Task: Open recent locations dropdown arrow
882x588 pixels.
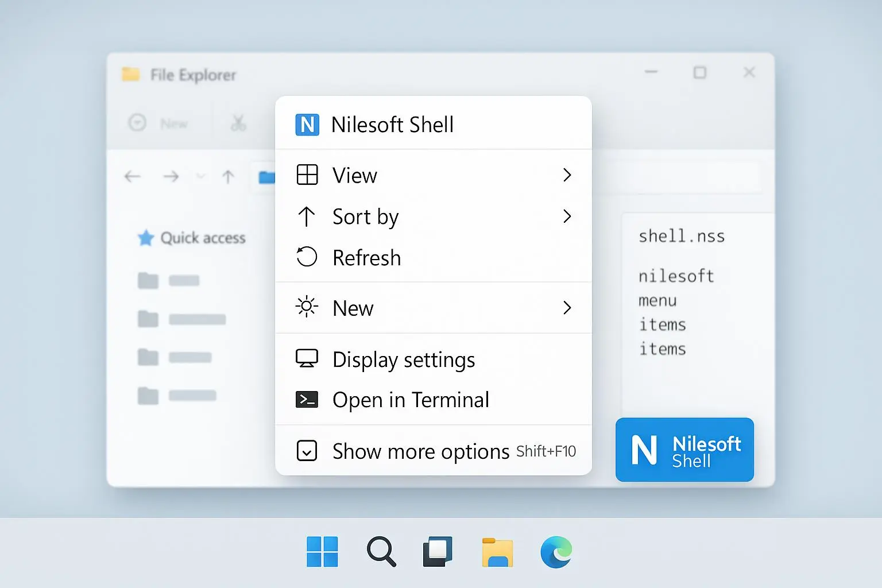Action: (200, 176)
